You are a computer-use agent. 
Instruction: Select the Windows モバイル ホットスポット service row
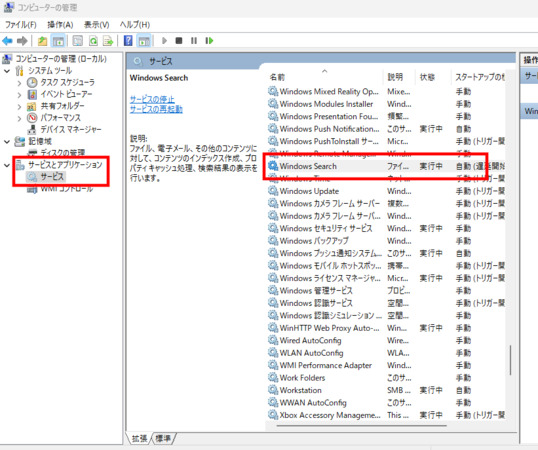tap(386, 266)
